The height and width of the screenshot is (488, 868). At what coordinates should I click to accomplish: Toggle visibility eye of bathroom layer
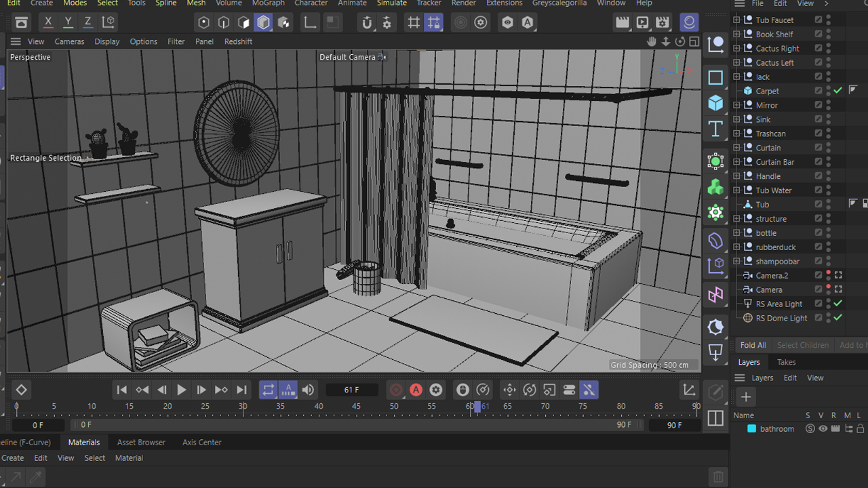click(823, 429)
